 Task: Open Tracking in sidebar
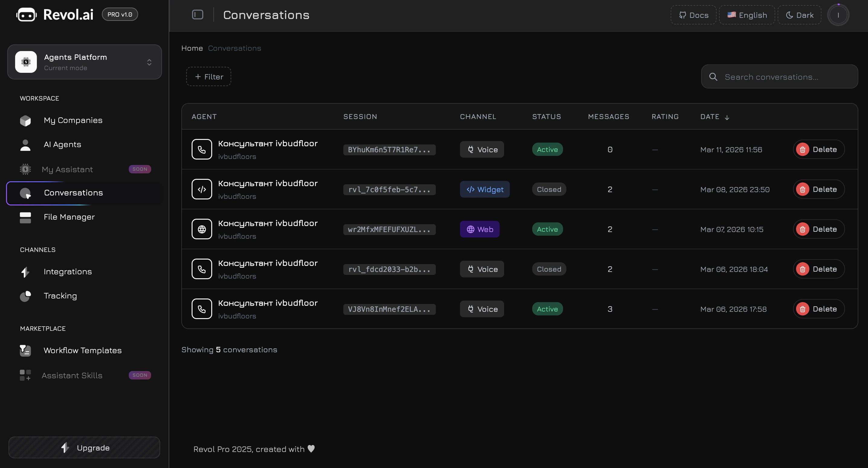tap(84, 296)
